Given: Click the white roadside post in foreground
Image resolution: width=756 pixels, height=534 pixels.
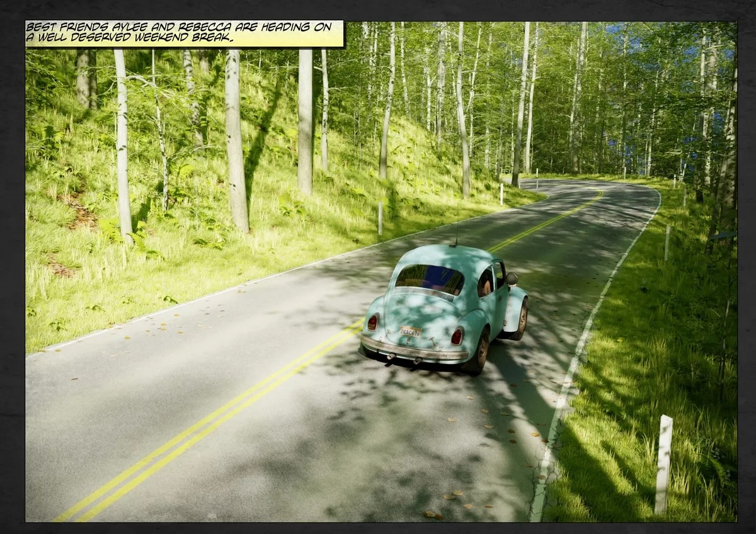Looking at the screenshot, I should (663, 464).
